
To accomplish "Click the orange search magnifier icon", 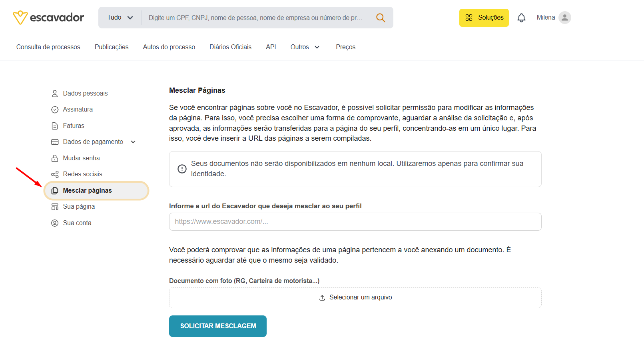I will coord(381,18).
